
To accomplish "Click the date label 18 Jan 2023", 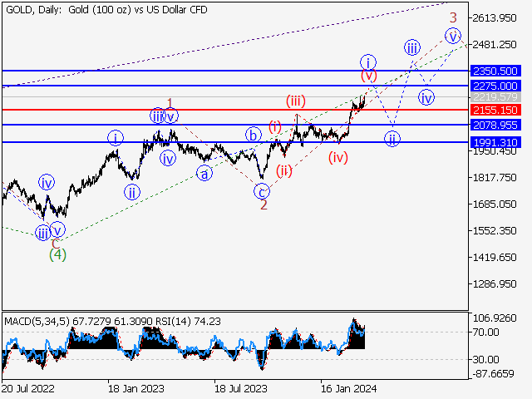I will [x=136, y=388].
